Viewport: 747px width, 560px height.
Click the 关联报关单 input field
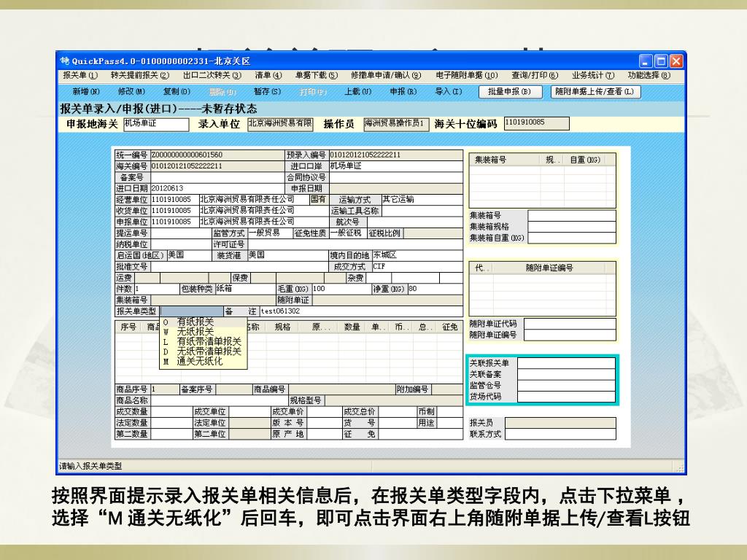point(566,363)
